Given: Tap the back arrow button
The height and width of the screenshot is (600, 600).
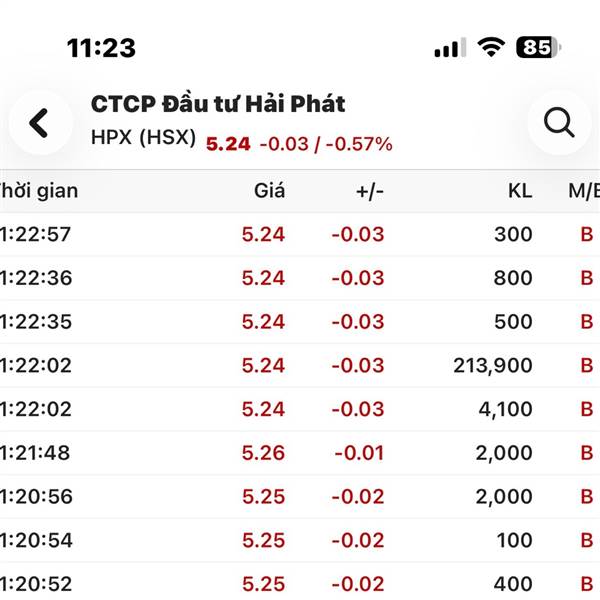Looking at the screenshot, I should click(39, 123).
